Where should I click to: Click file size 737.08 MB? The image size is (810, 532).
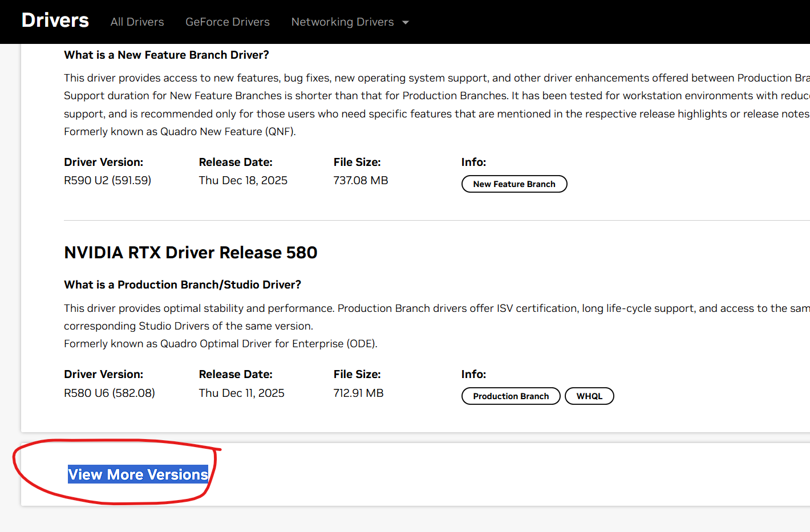tap(361, 180)
